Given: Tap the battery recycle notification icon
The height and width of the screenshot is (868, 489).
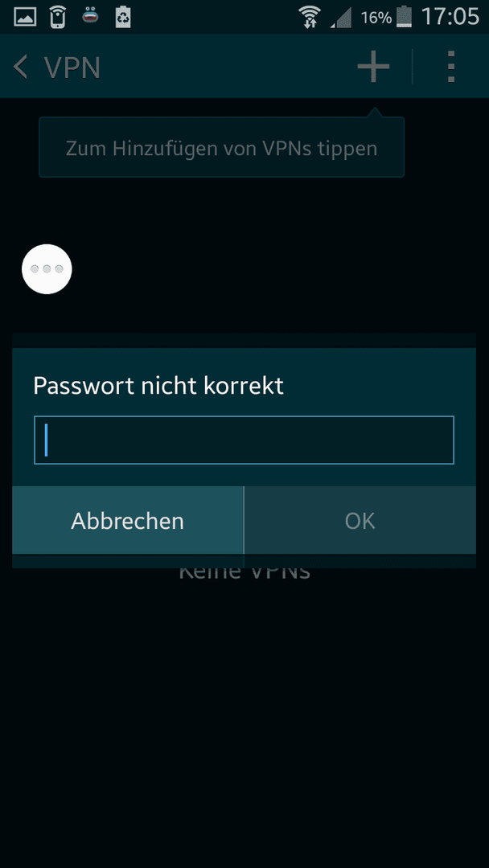Looking at the screenshot, I should pos(123,17).
